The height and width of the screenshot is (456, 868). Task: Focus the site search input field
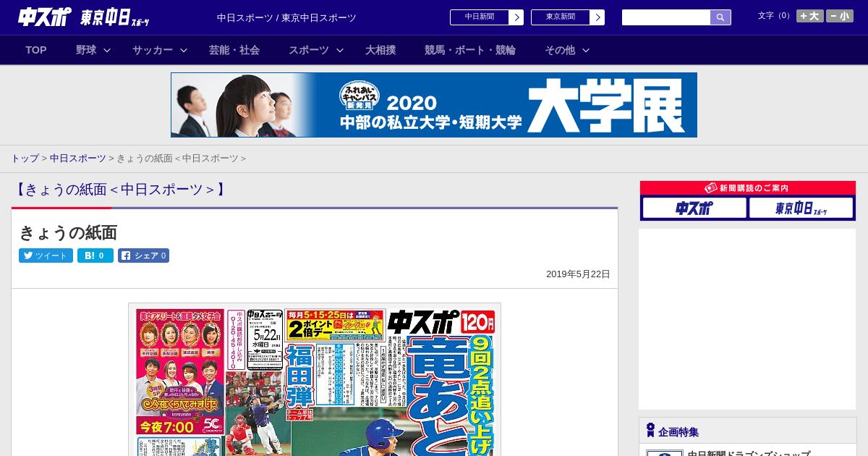coord(666,17)
